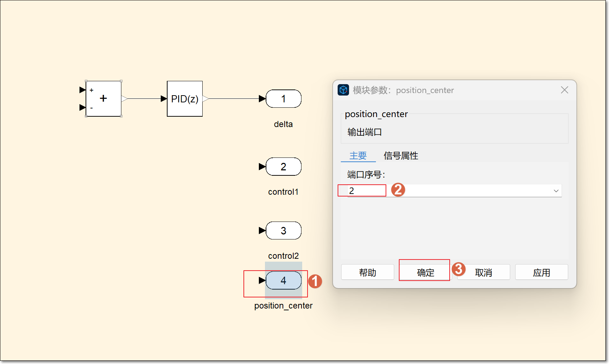Click the output arrow of the sum block
The width and height of the screenshot is (609, 364).
click(x=125, y=98)
